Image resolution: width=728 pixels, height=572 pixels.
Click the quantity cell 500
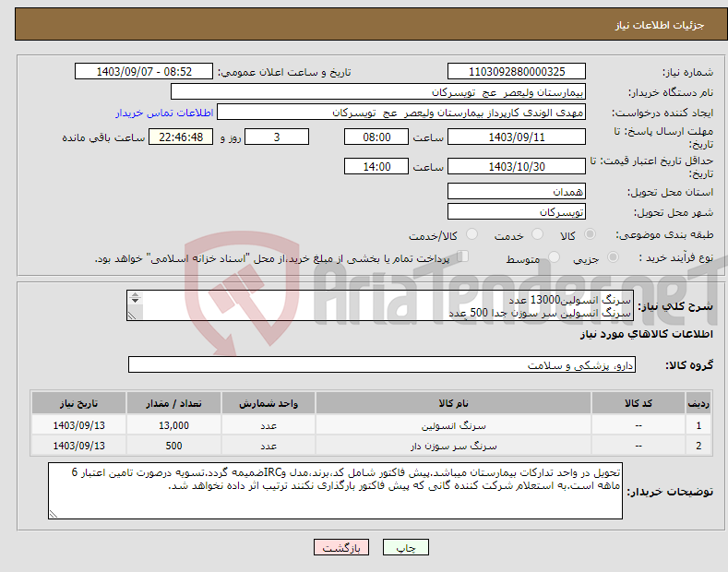(x=173, y=446)
